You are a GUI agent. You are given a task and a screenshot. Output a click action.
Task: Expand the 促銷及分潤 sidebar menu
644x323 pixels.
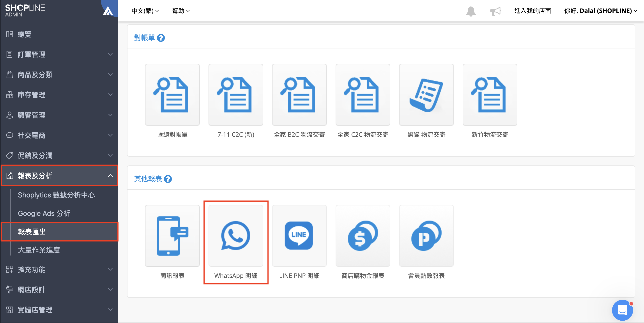[59, 156]
